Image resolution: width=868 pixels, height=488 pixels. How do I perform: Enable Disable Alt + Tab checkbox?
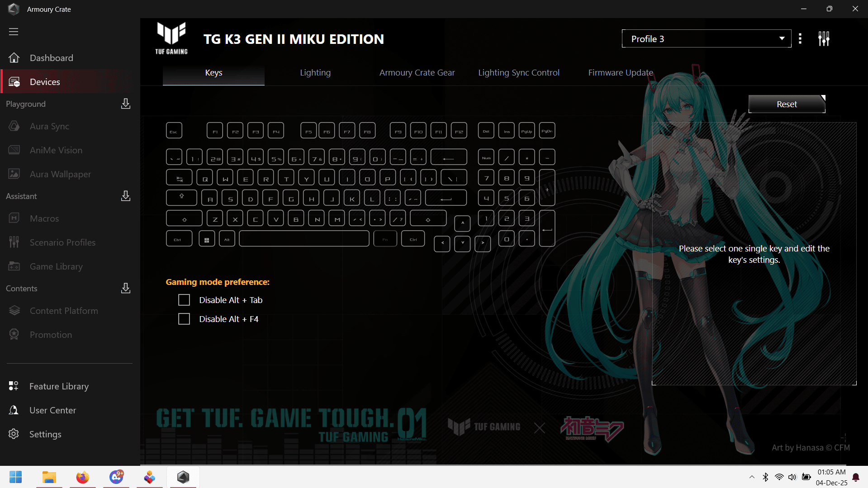pyautogui.click(x=184, y=300)
